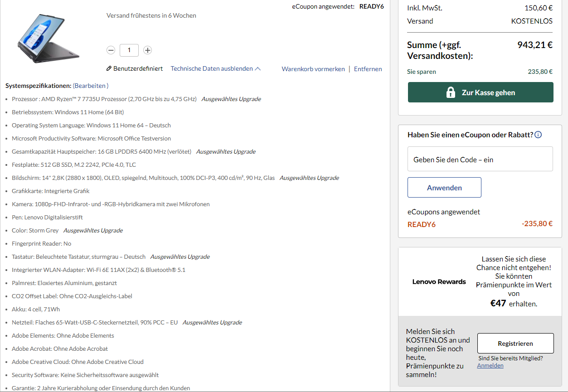Screen dimensions: 568x392
Task: Click the Kamera 1080p-FHD line
Action: (111, 204)
